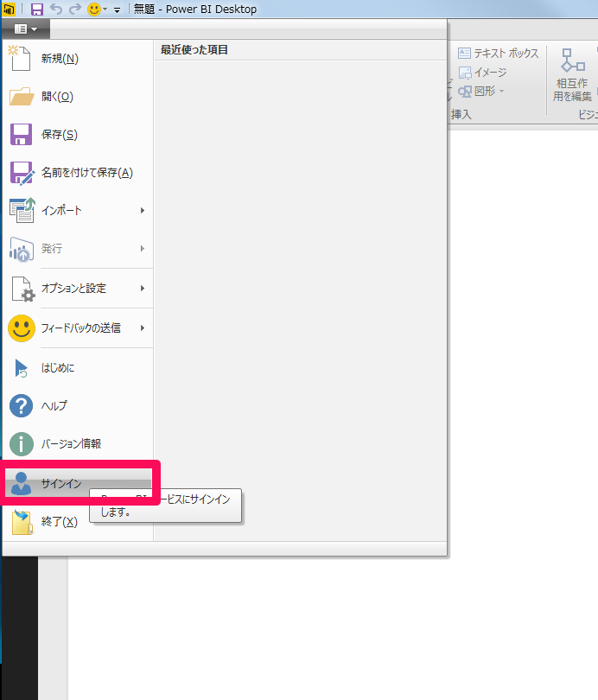Open ヘルプ from the File menu

(x=78, y=405)
